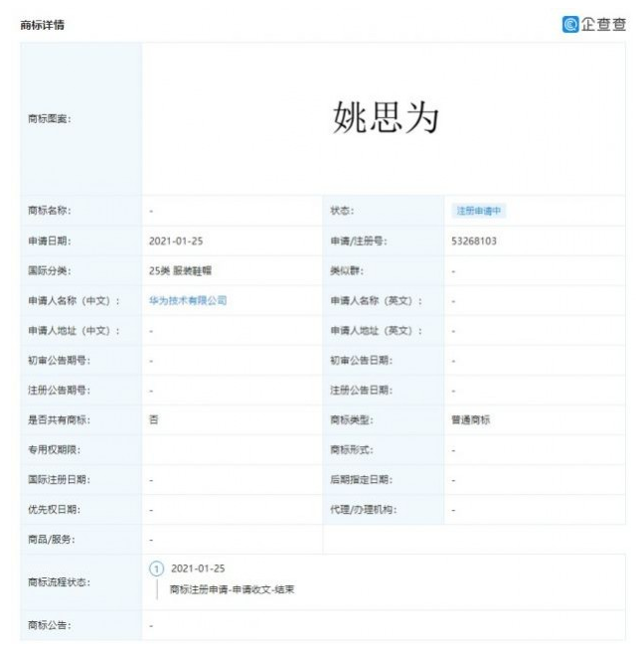
Task: Click the step 1 circle in trademark flow
Action: [155, 568]
